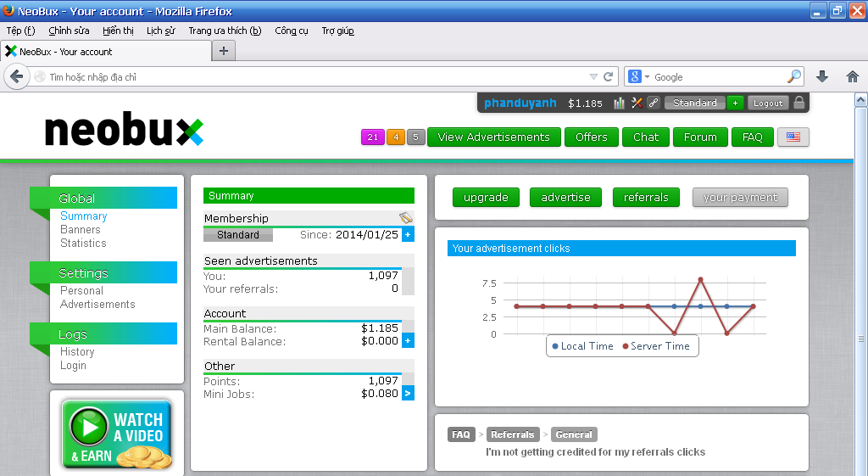Open the Statistics link under Global
The image size is (868, 476).
click(x=83, y=244)
